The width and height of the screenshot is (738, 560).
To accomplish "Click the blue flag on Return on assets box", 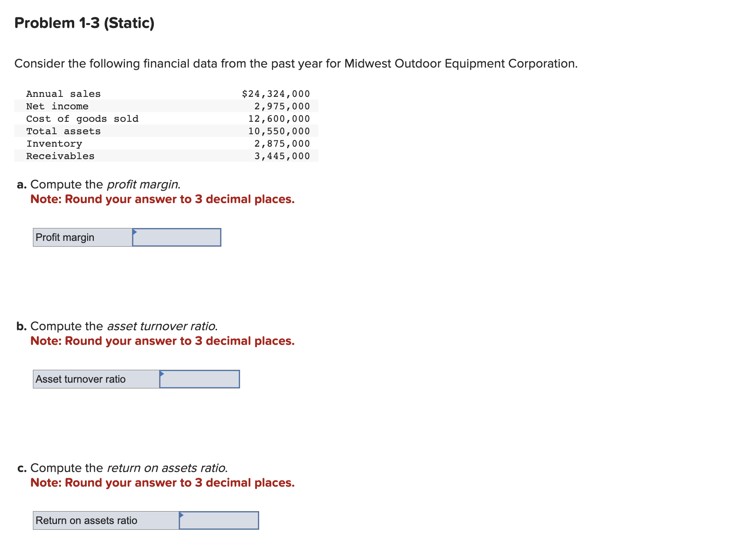I will click(181, 515).
